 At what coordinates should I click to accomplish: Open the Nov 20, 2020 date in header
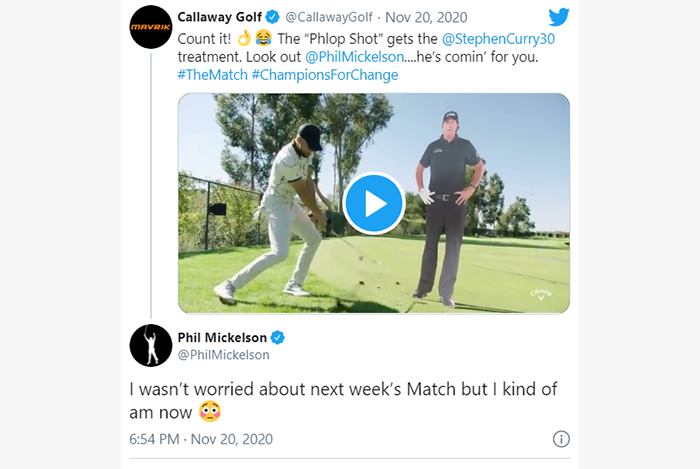coord(426,17)
